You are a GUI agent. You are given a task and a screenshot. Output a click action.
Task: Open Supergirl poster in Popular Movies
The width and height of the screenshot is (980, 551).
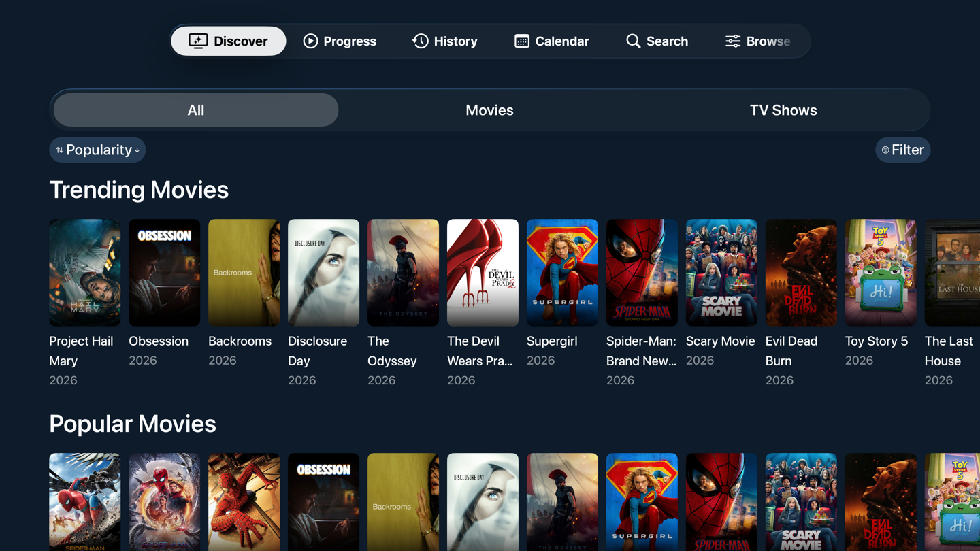coord(642,502)
